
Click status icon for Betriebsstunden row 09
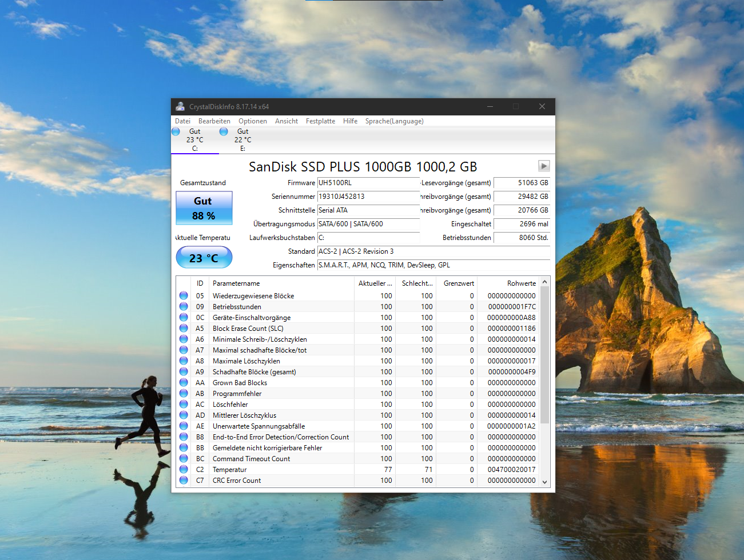(184, 306)
